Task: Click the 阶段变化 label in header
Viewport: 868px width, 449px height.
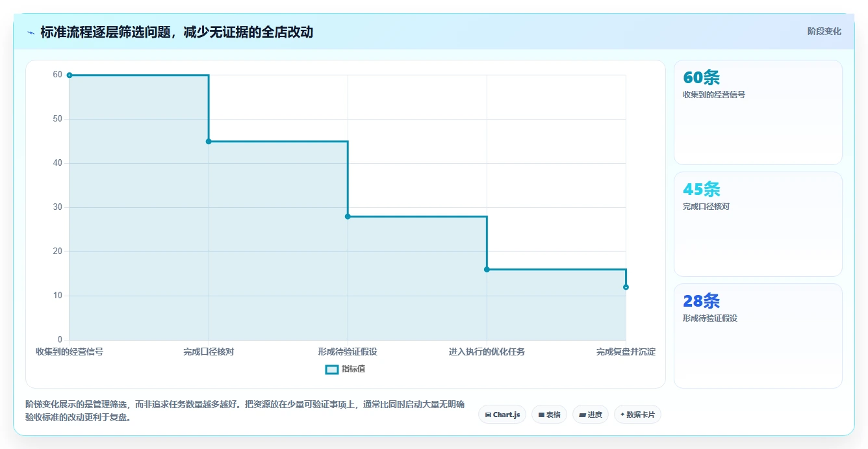Action: [x=824, y=31]
